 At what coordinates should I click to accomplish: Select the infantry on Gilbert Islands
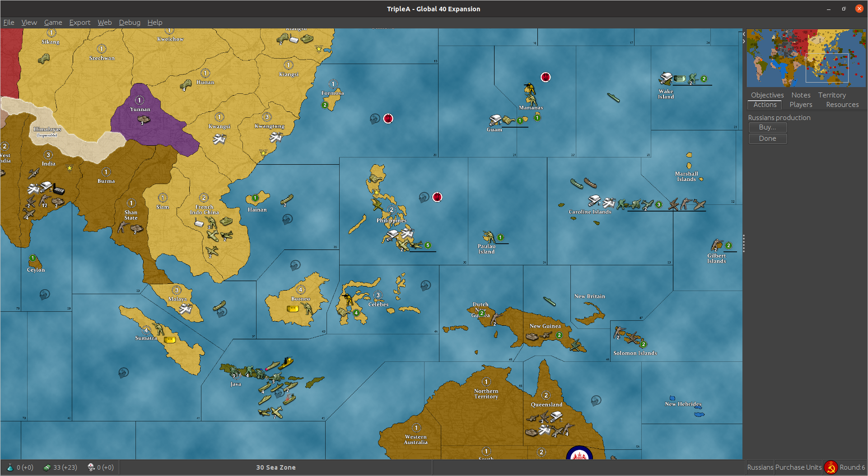tap(717, 245)
